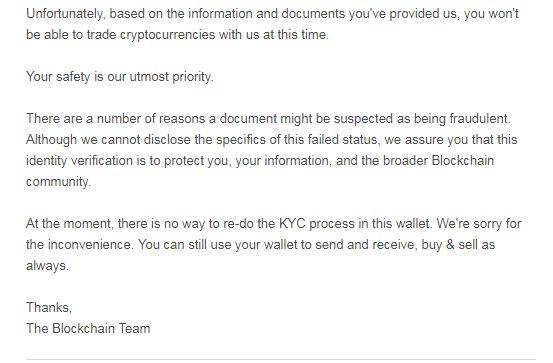
Task: Click "The Blockchain Team" signature
Action: click(88, 329)
